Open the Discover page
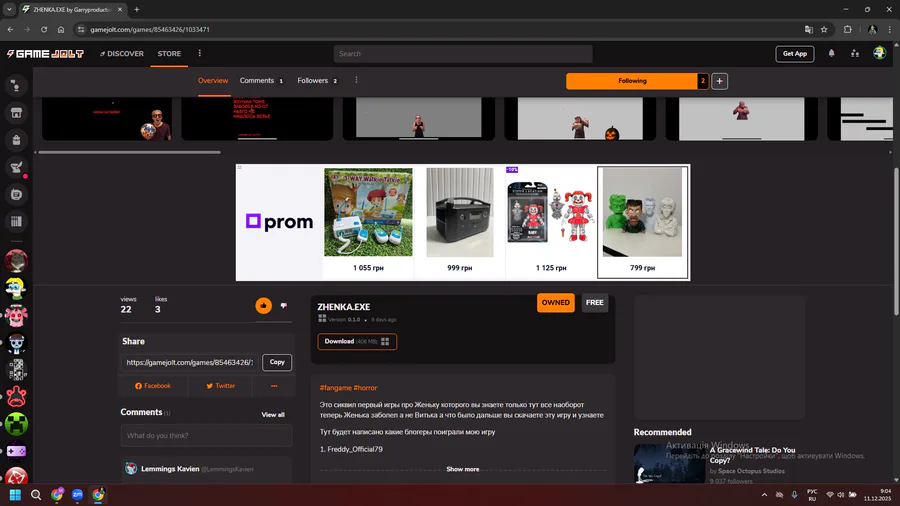 click(x=122, y=54)
